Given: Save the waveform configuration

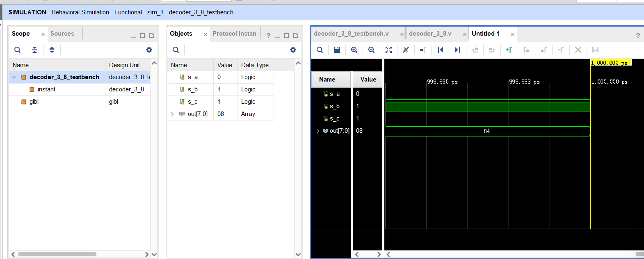Looking at the screenshot, I should pyautogui.click(x=337, y=50).
